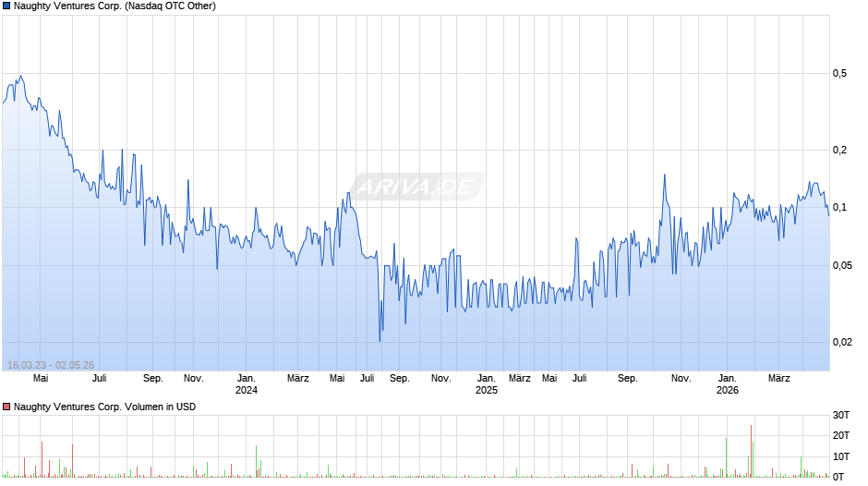
Task: Click the 0T volume axis label
Action: (838, 477)
